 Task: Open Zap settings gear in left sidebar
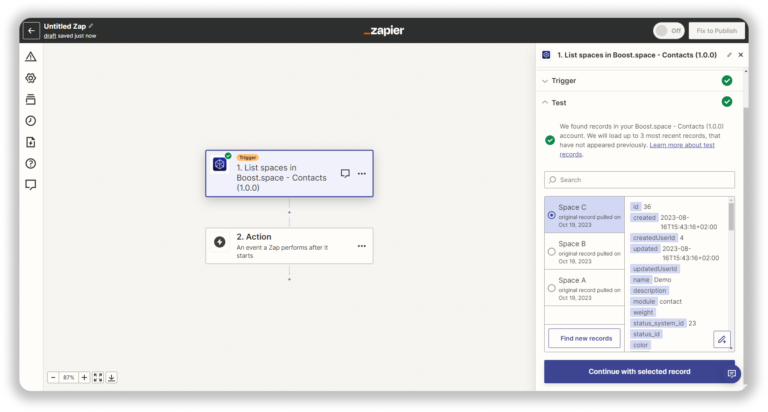coord(31,78)
